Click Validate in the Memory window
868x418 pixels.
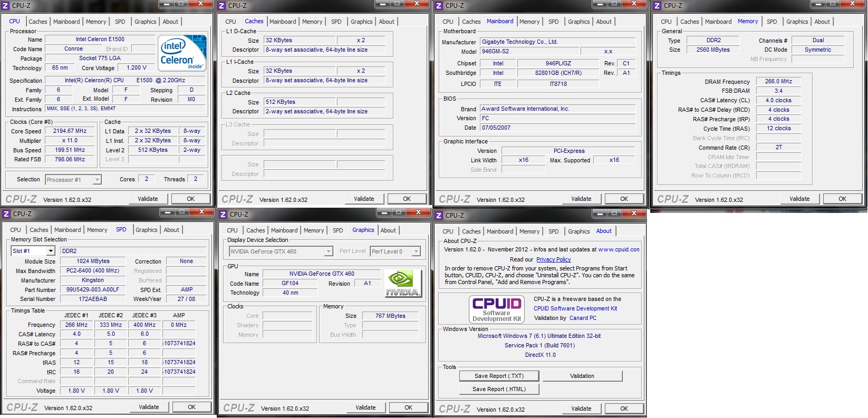click(800, 199)
